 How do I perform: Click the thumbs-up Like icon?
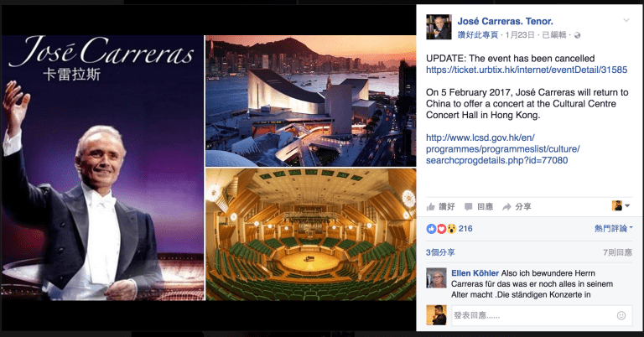[x=431, y=206]
